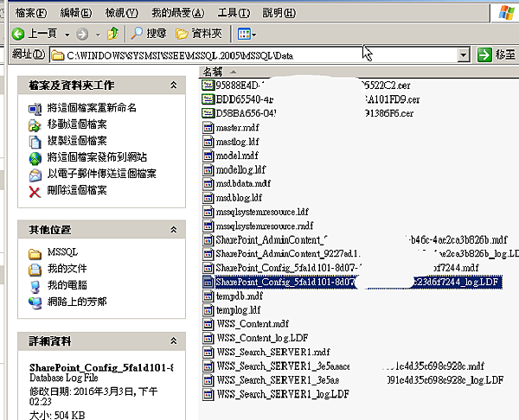This screenshot has height=420, width=519.
Task: Open Forward button history dropdown arrow
Action: click(98, 35)
